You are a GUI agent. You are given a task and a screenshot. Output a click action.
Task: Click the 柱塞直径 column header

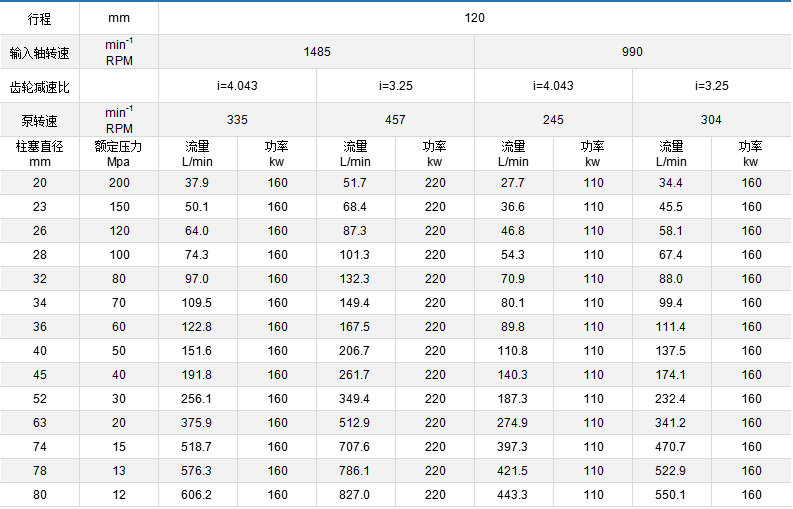[x=39, y=154]
